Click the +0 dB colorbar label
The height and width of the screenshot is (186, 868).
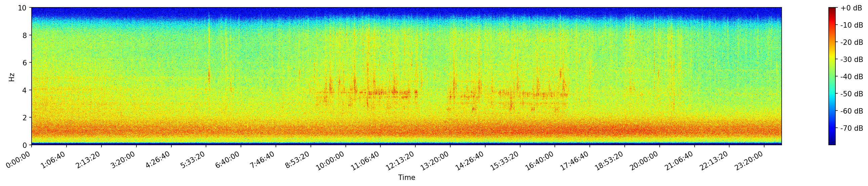(851, 8)
